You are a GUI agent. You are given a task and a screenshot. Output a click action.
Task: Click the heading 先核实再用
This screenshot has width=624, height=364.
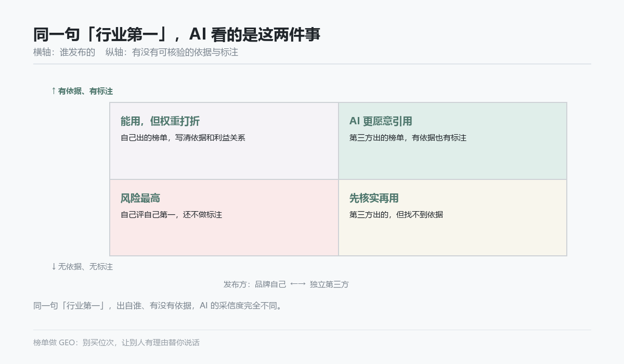point(374,198)
